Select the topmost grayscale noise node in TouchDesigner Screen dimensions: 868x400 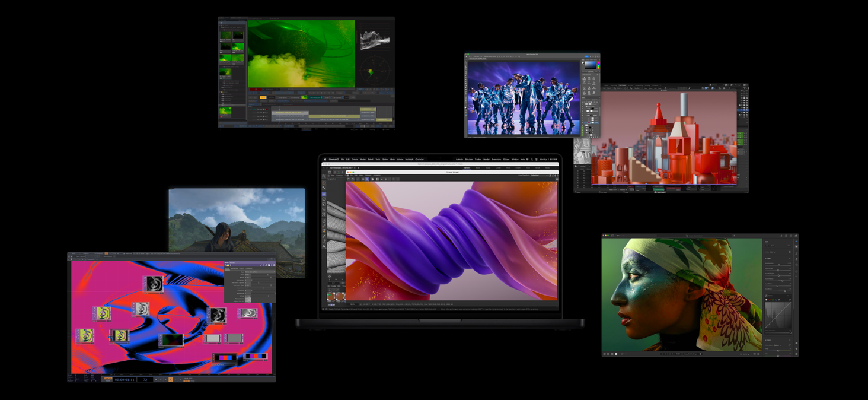(x=153, y=284)
